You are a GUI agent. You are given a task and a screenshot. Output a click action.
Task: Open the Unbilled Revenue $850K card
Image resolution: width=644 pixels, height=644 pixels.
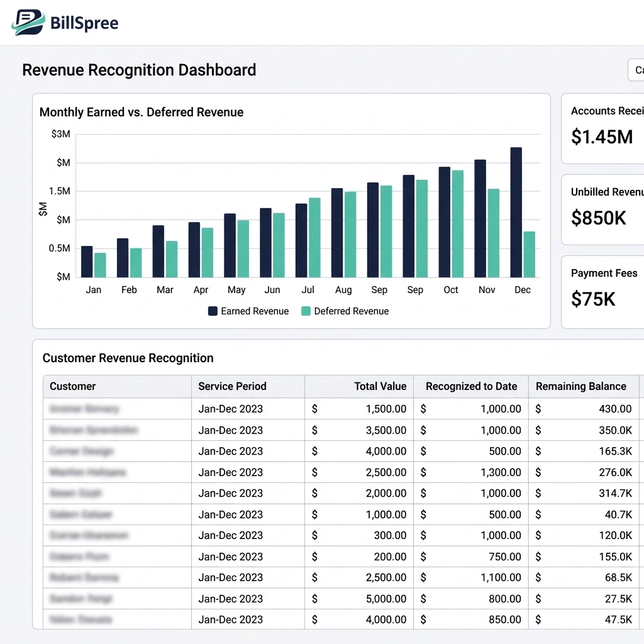(602, 209)
